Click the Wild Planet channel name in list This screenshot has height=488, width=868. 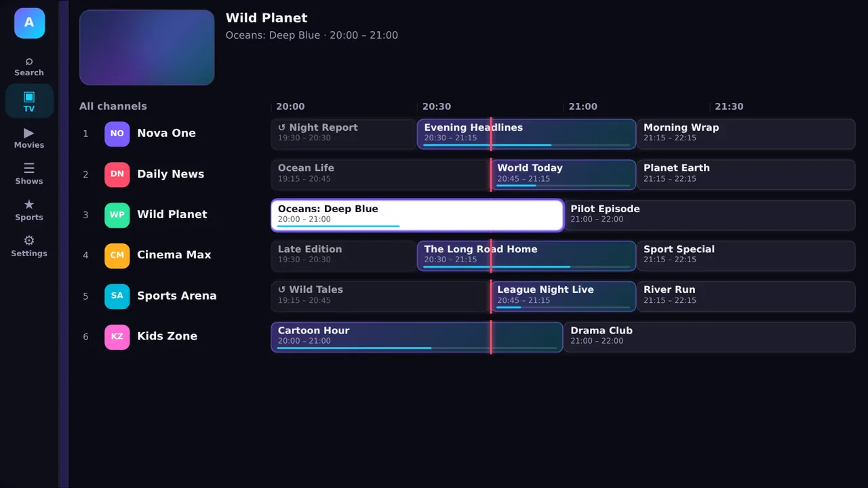172,215
